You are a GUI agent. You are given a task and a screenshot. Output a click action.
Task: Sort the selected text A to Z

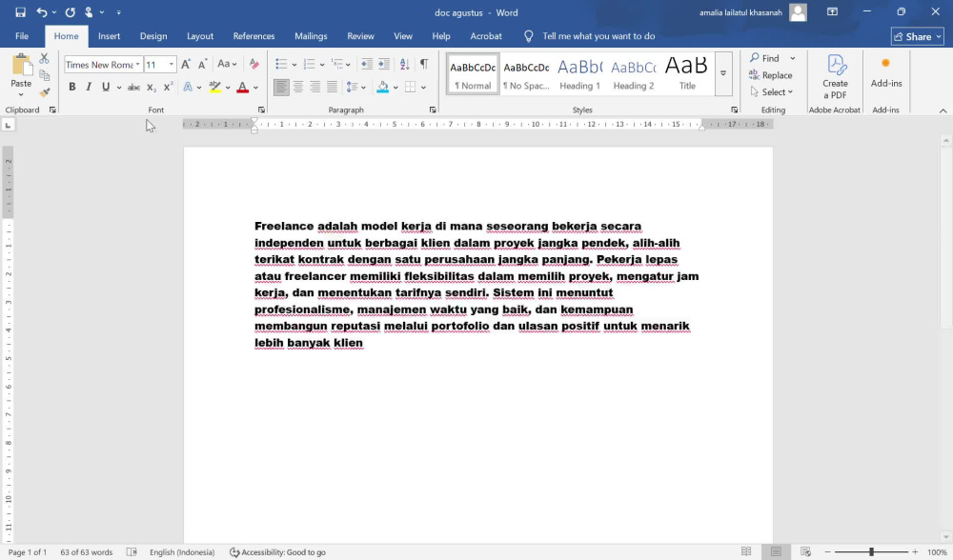(x=405, y=64)
